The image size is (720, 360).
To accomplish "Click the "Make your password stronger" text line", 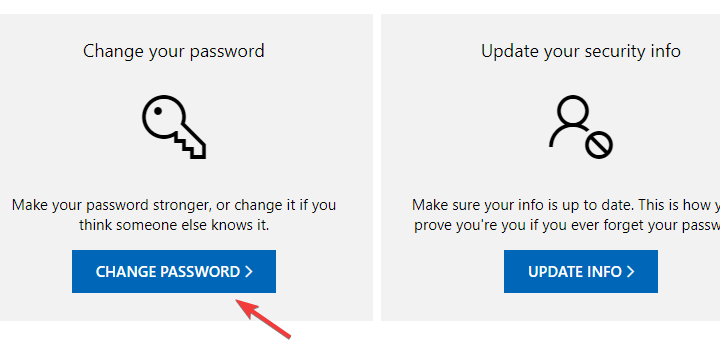I will click(174, 205).
